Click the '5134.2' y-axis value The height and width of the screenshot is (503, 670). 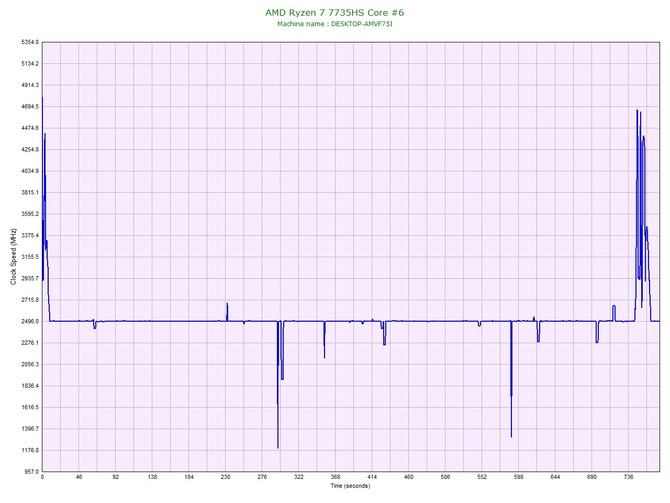30,64
